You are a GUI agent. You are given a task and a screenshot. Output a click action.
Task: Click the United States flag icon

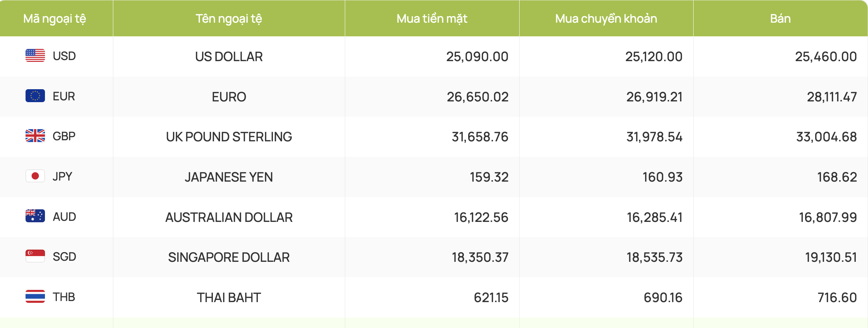[x=35, y=56]
